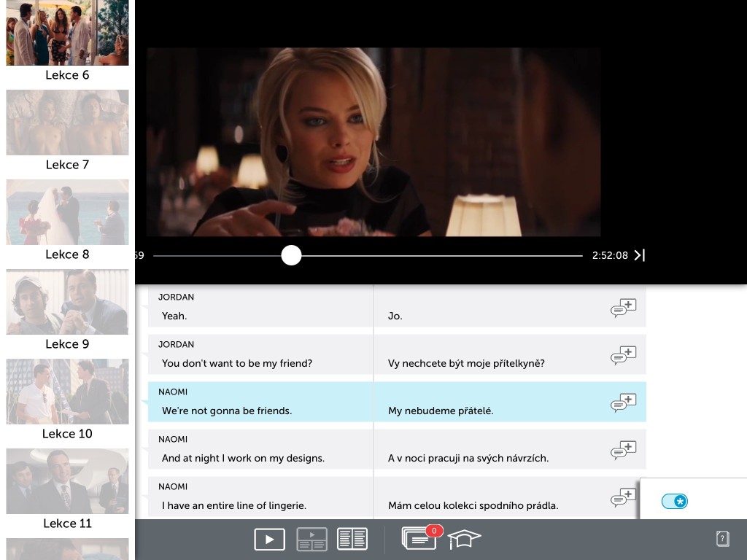This screenshot has height=560, width=747.
Task: Select the video-only play mode icon
Action: pyautogui.click(x=270, y=539)
